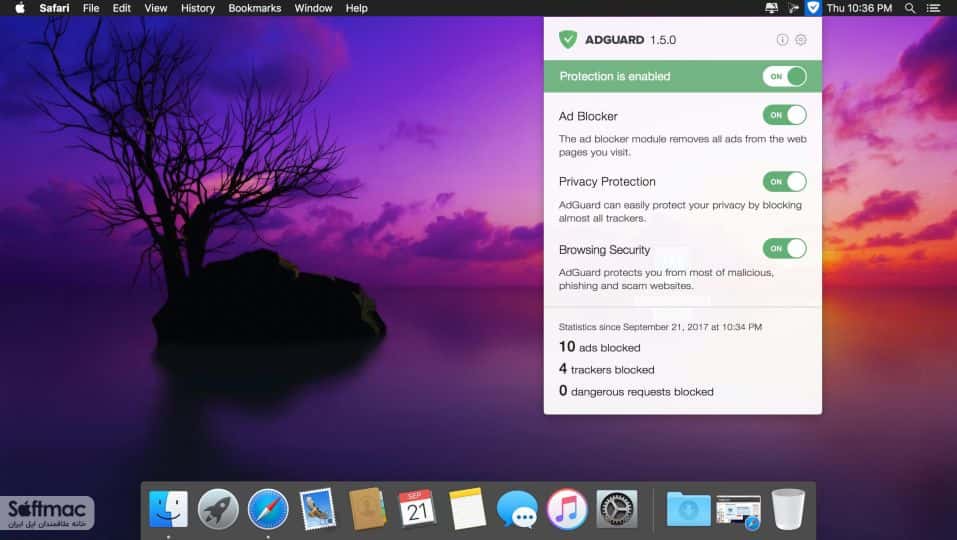
Task: Click the '4 trackers blocked' statistic
Action: coord(607,369)
